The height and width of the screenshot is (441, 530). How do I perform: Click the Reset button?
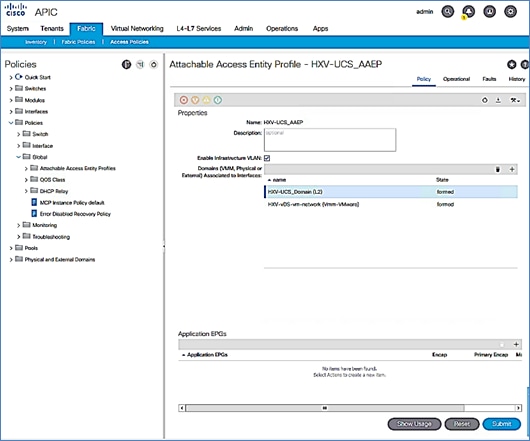pos(462,424)
